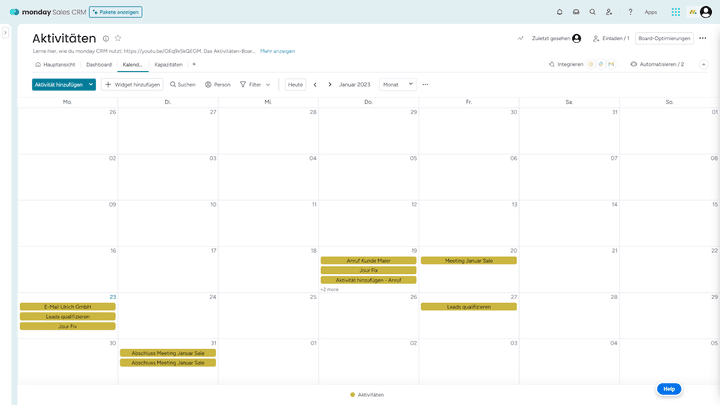This screenshot has height=405, width=720.
Task: Open event Aktivität hinzufügen - Anruf
Action: 368,280
